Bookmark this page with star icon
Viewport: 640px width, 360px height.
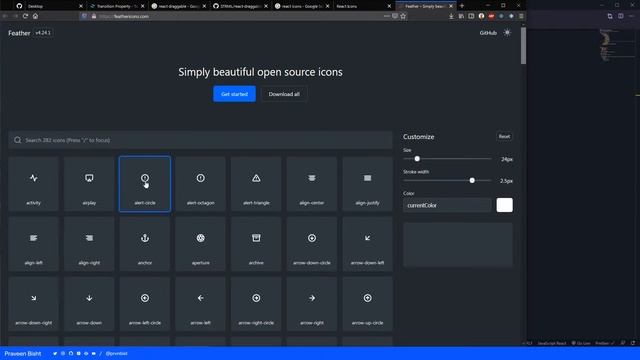[x=403, y=16]
